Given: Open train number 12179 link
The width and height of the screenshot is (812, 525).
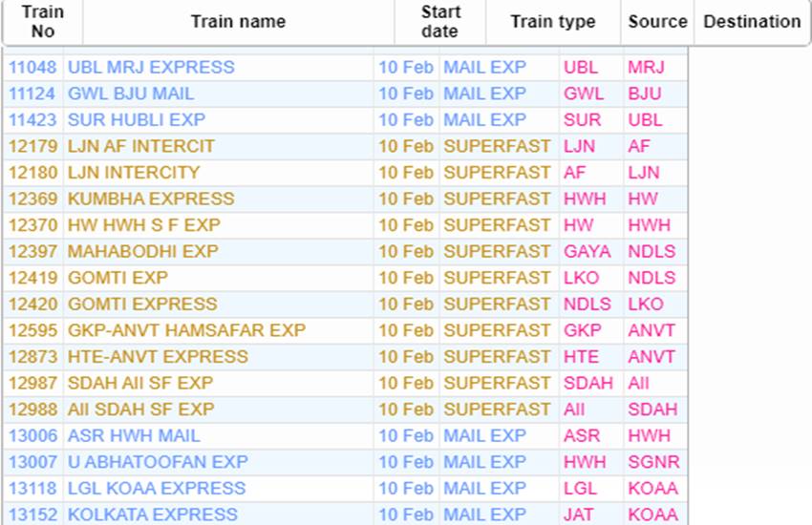Looking at the screenshot, I should point(32,146).
